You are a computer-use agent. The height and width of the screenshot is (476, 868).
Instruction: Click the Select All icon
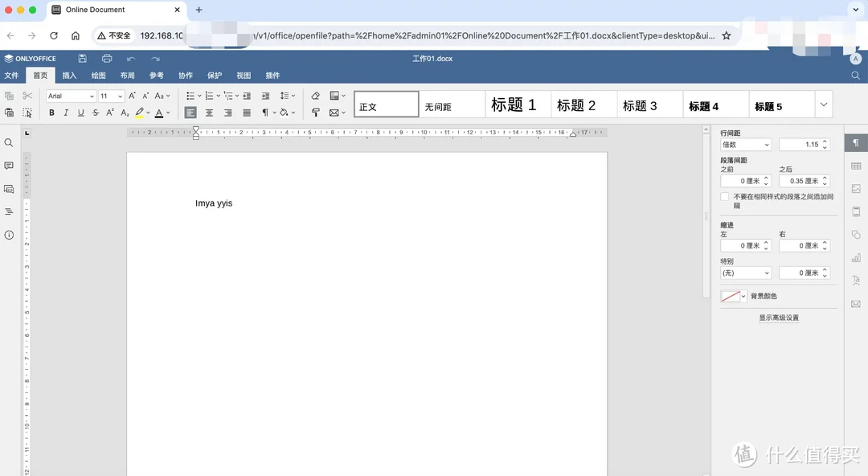[x=27, y=113]
